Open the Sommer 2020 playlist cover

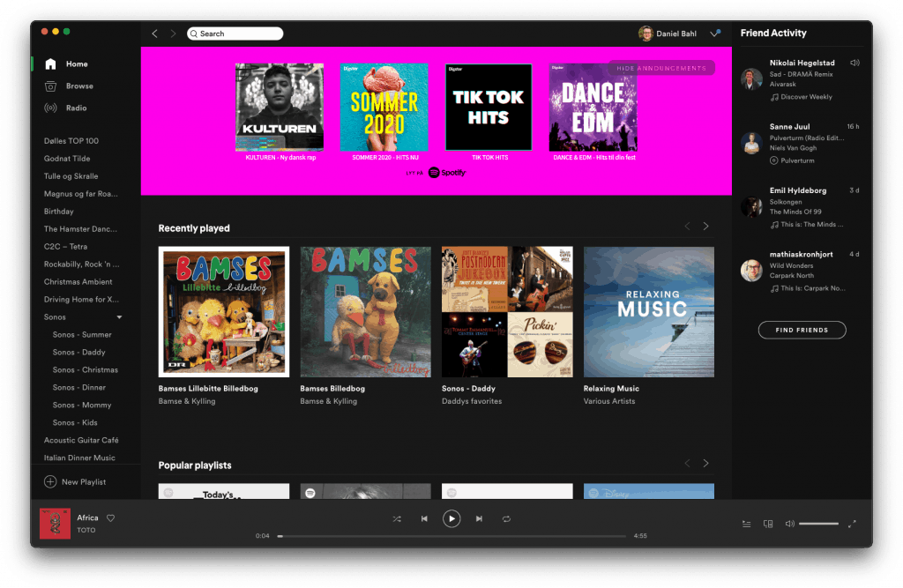pos(384,108)
